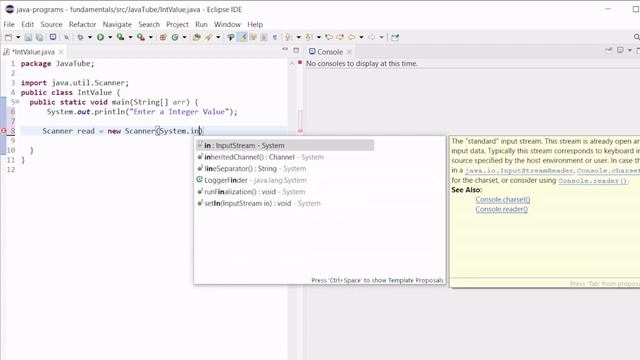Image resolution: width=640 pixels, height=360 pixels.
Task: Open the Window menu
Action: coord(227,24)
